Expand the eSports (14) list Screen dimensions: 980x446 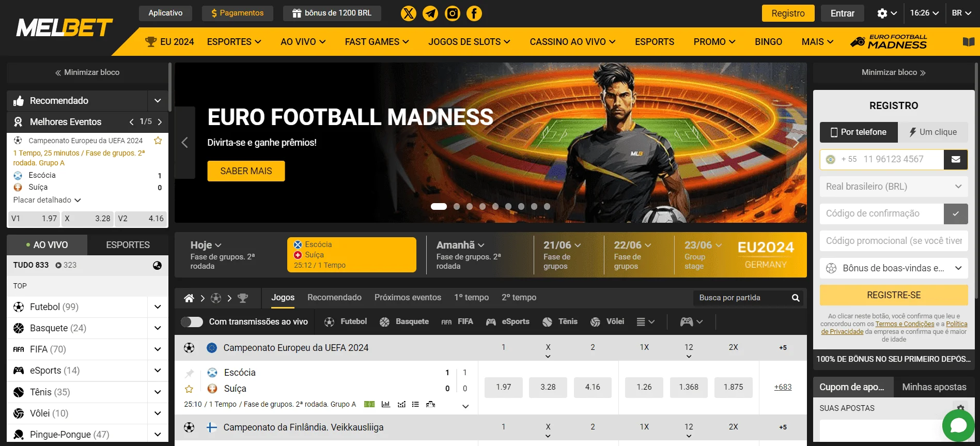pyautogui.click(x=158, y=371)
